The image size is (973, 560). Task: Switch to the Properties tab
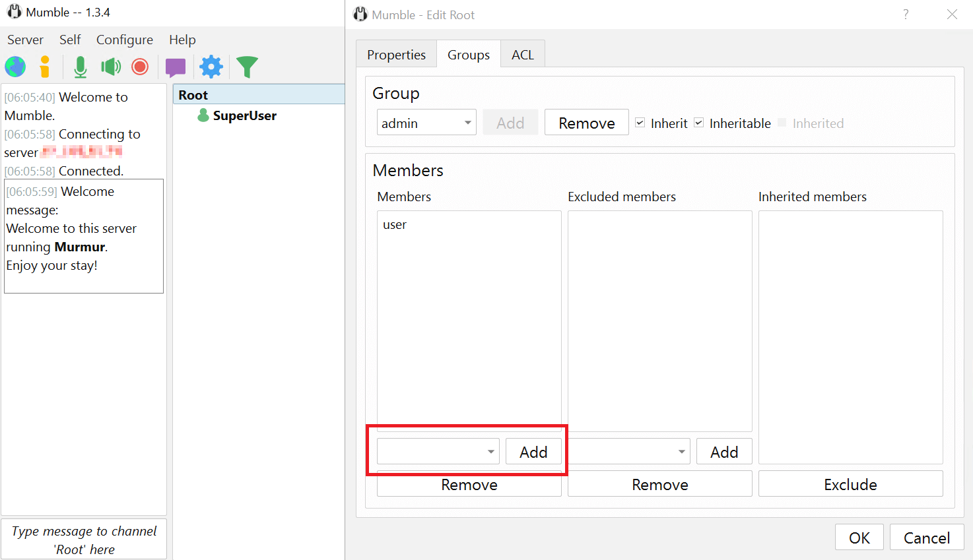[x=396, y=55]
